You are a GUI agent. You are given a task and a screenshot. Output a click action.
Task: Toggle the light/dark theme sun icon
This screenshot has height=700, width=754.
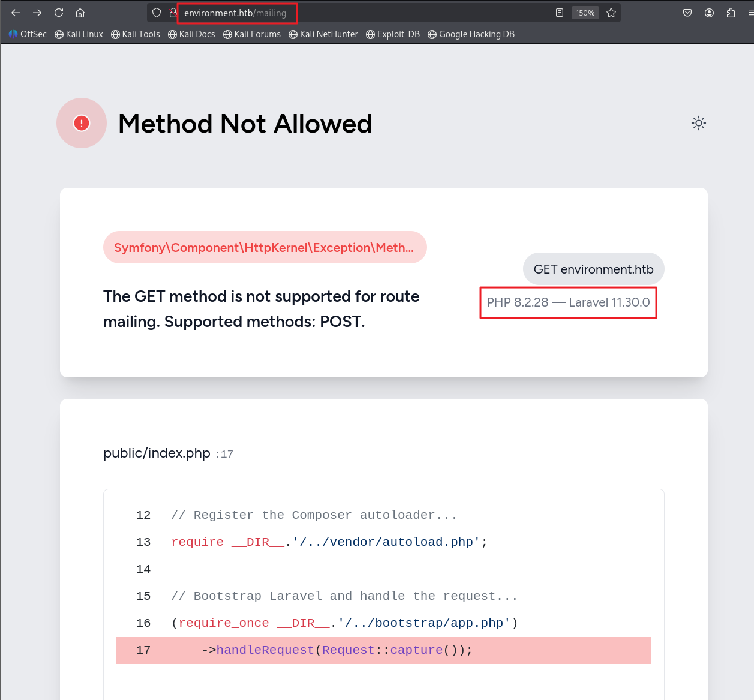click(x=698, y=123)
